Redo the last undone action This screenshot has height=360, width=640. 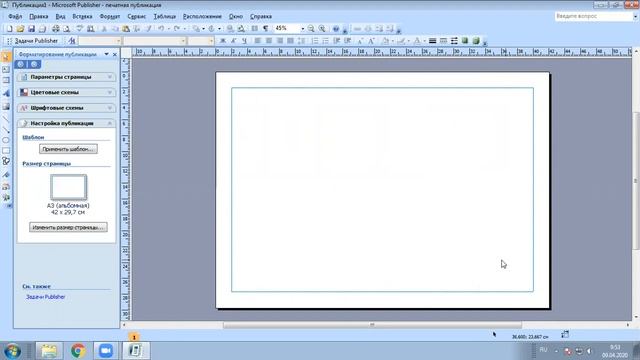177,29
